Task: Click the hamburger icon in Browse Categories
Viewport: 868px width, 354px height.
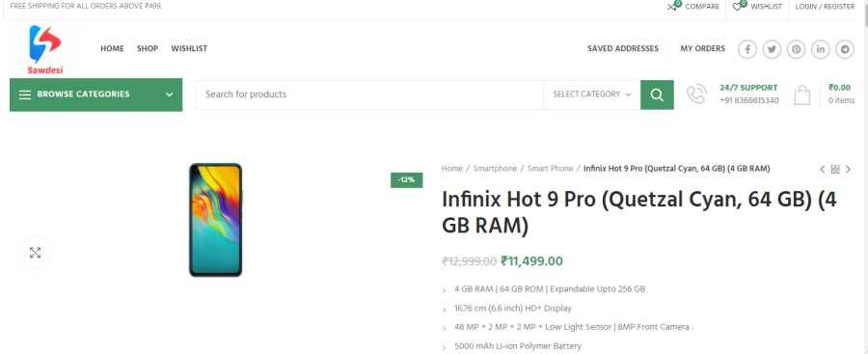Action: click(25, 95)
